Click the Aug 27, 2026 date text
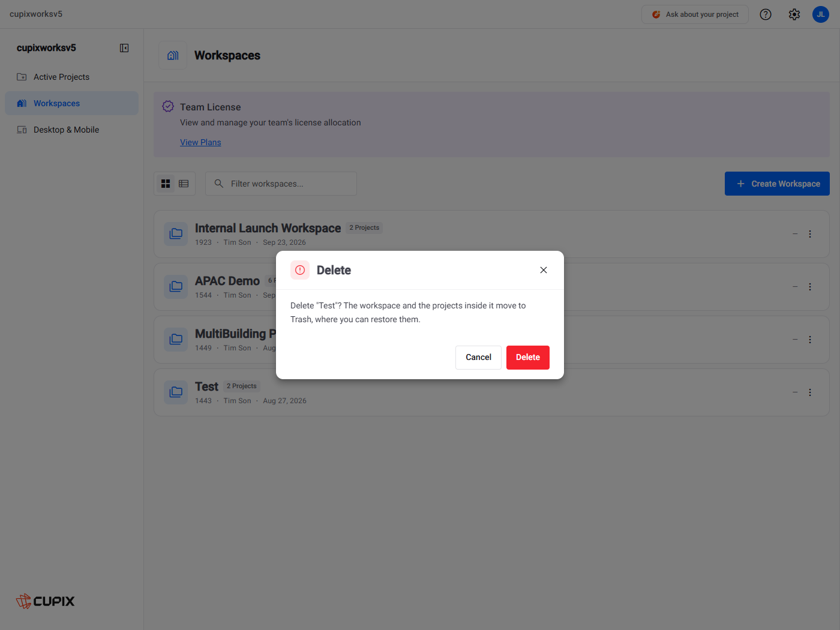This screenshot has width=840, height=630. 284,401
